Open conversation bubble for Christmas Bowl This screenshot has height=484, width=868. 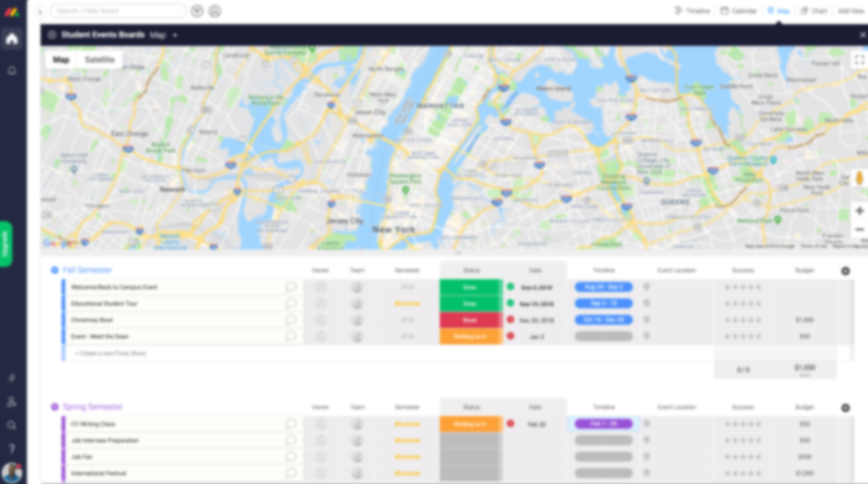291,320
